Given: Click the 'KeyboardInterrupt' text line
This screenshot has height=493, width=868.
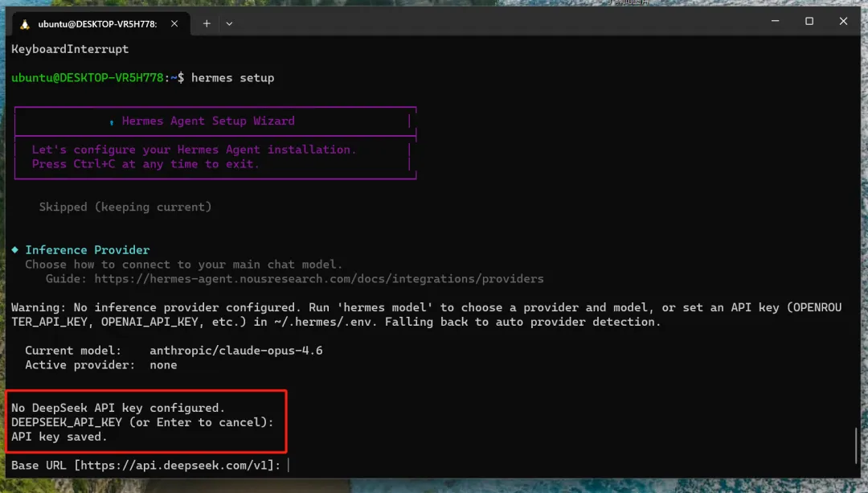Looking at the screenshot, I should 70,49.
